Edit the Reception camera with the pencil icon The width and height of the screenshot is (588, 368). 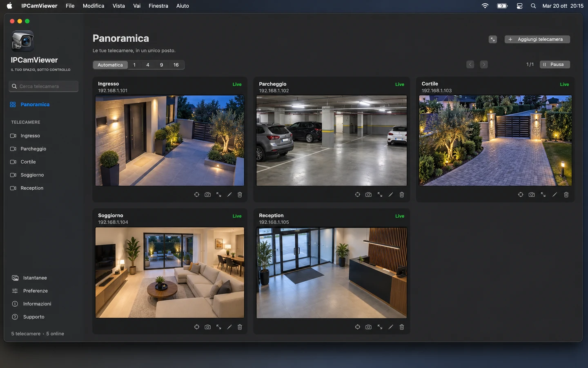coord(390,327)
